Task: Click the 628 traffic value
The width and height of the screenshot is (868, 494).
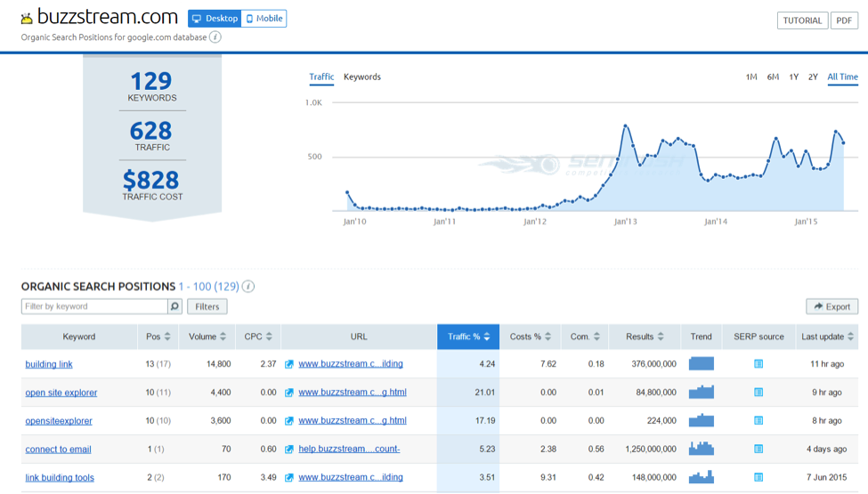Action: (151, 131)
